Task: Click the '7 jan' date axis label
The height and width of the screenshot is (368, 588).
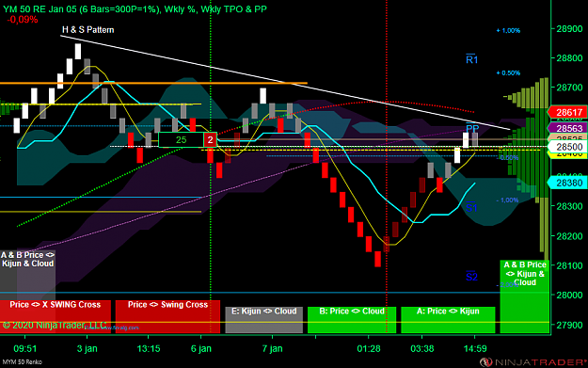Action: click(272, 349)
